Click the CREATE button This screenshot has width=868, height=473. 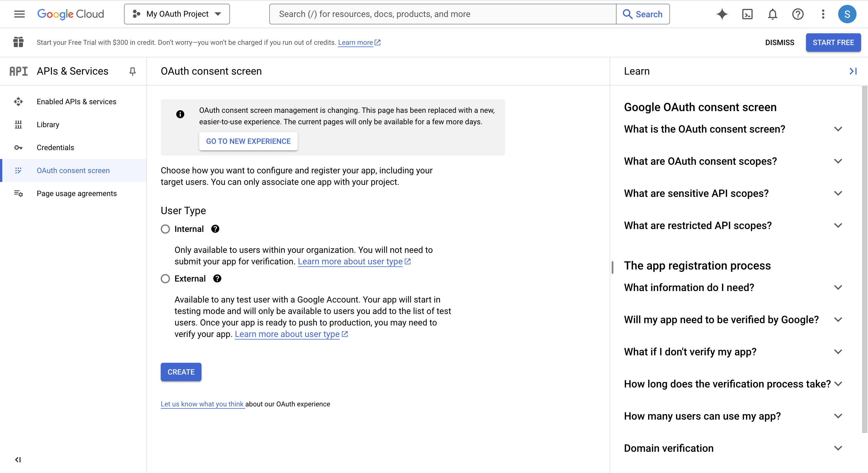(181, 372)
